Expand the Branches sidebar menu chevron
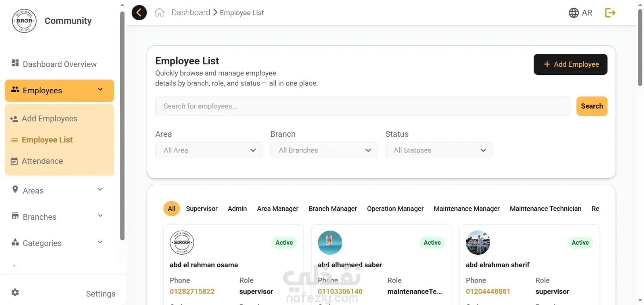 [100, 216]
